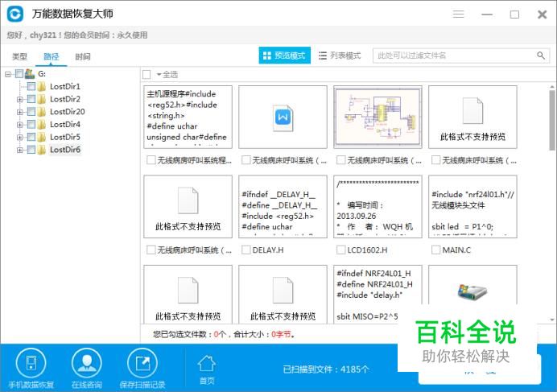Expand the LostDir4 tree node

pyautogui.click(x=20, y=125)
